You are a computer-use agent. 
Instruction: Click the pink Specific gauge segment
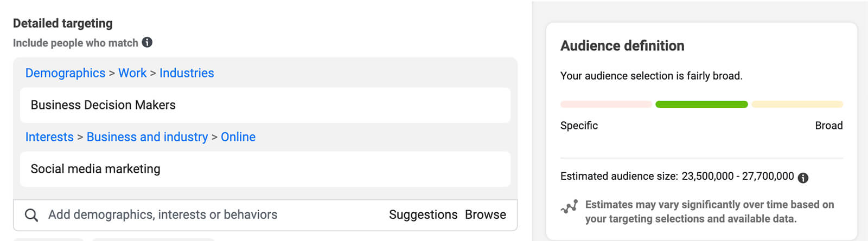point(606,104)
